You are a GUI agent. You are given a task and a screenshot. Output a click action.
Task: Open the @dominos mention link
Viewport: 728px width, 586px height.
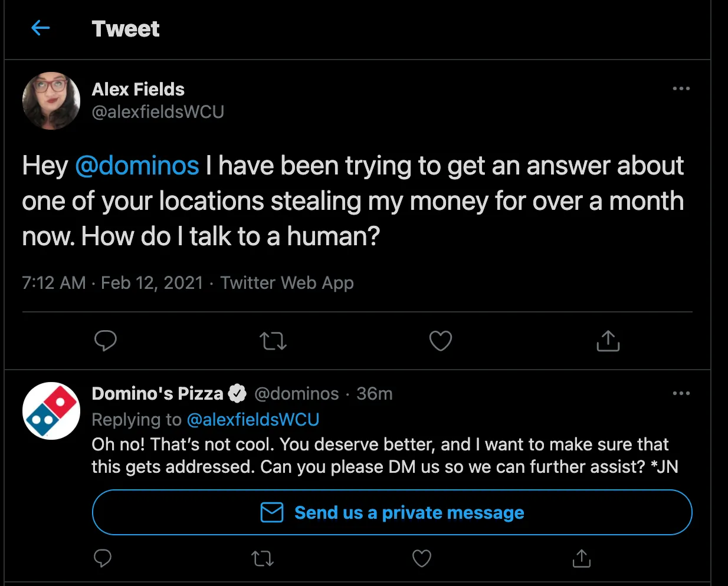pyautogui.click(x=137, y=166)
